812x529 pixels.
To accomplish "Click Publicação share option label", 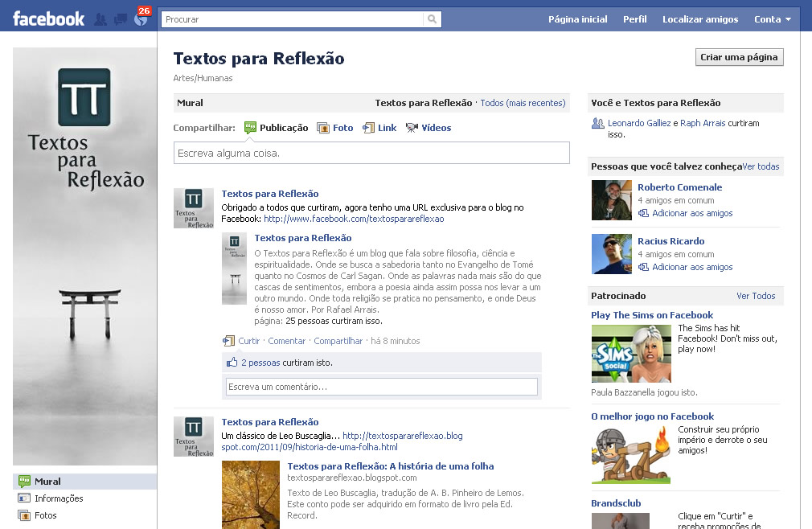I will (284, 128).
